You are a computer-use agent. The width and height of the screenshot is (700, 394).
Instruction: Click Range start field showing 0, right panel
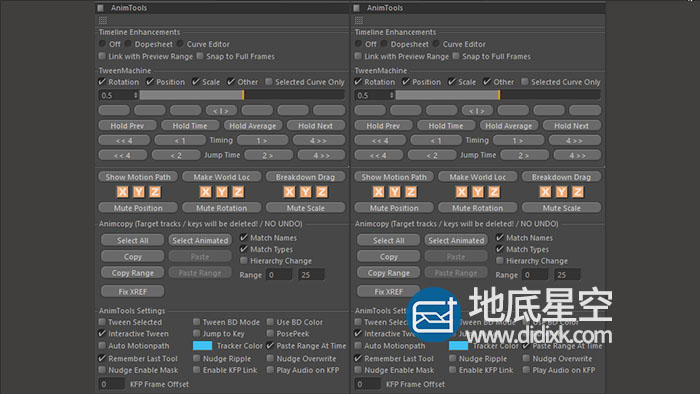[x=535, y=274]
